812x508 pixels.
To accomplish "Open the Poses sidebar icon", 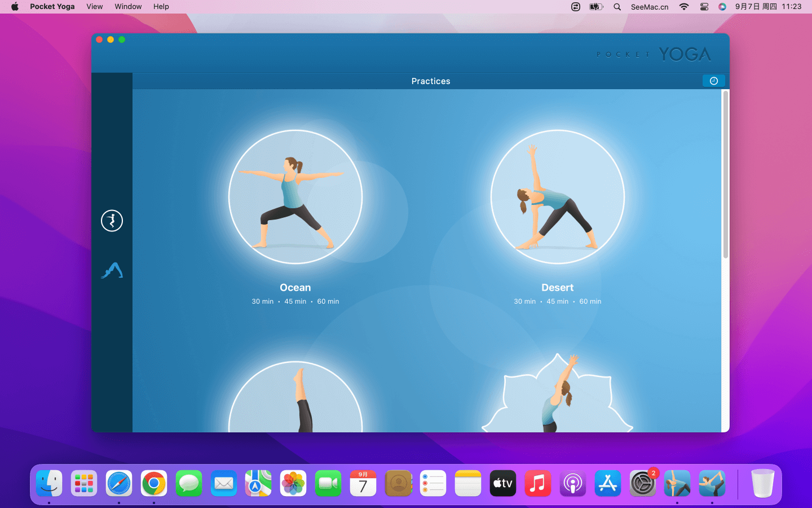I will (x=112, y=271).
